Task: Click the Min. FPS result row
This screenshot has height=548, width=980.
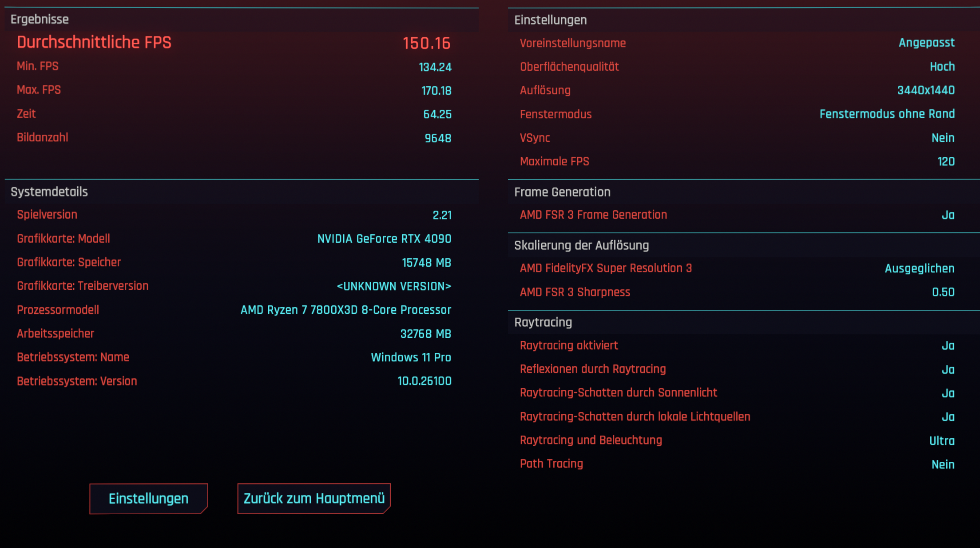Action: point(234,67)
